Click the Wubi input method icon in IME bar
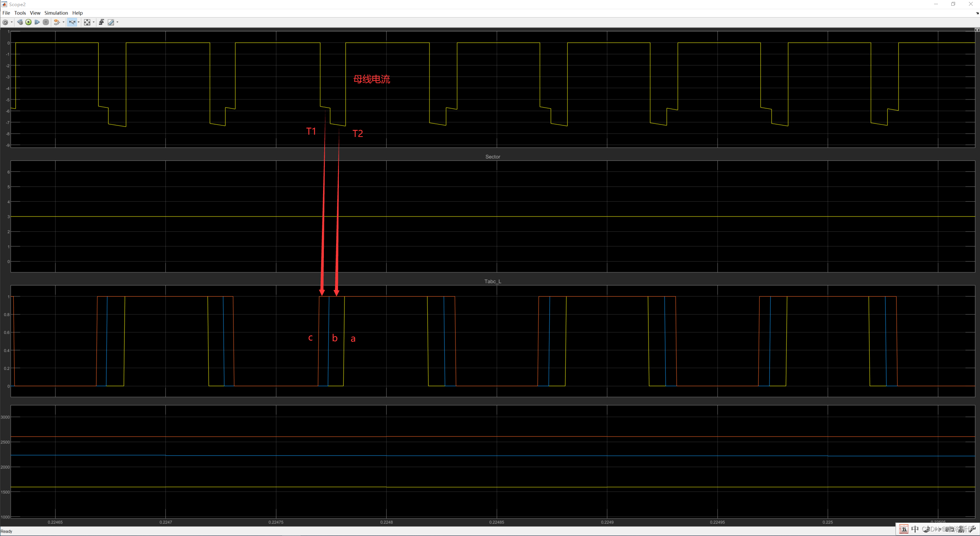Image resolution: width=980 pixels, height=536 pixels. 904,529
